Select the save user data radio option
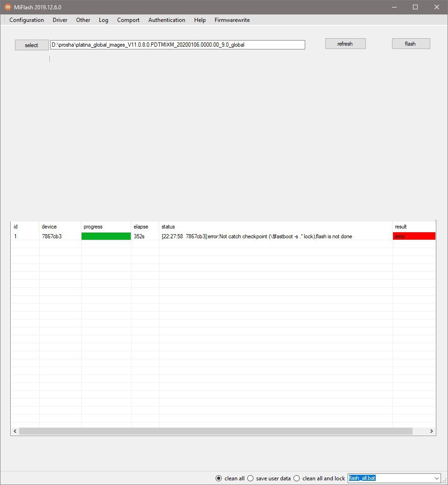This screenshot has height=485, width=448. pyautogui.click(x=269, y=478)
